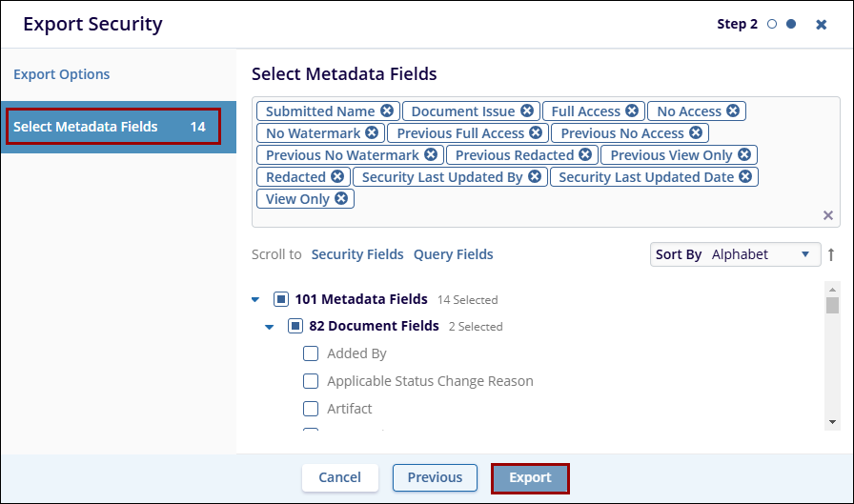Remove the View Only tag
854x504 pixels.
point(341,199)
